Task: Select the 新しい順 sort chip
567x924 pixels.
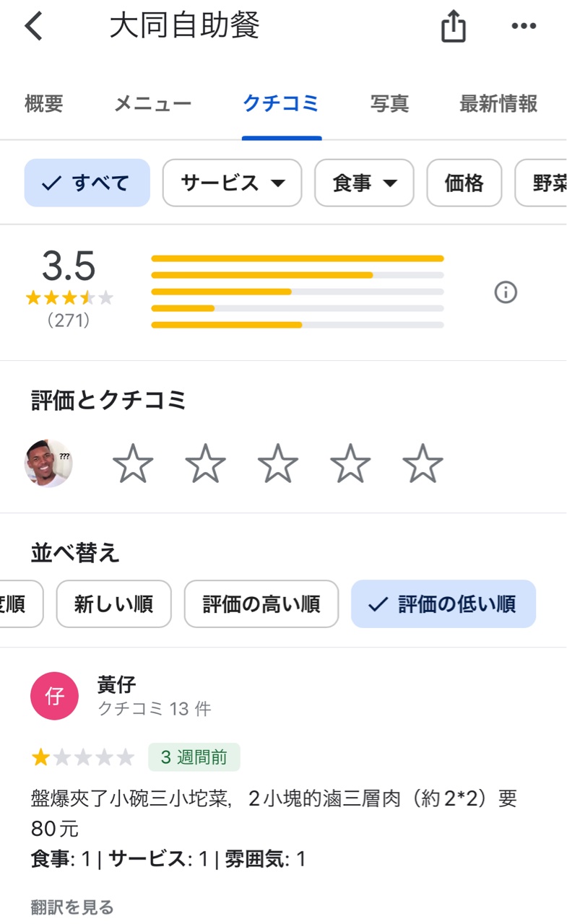Action: pyautogui.click(x=113, y=604)
